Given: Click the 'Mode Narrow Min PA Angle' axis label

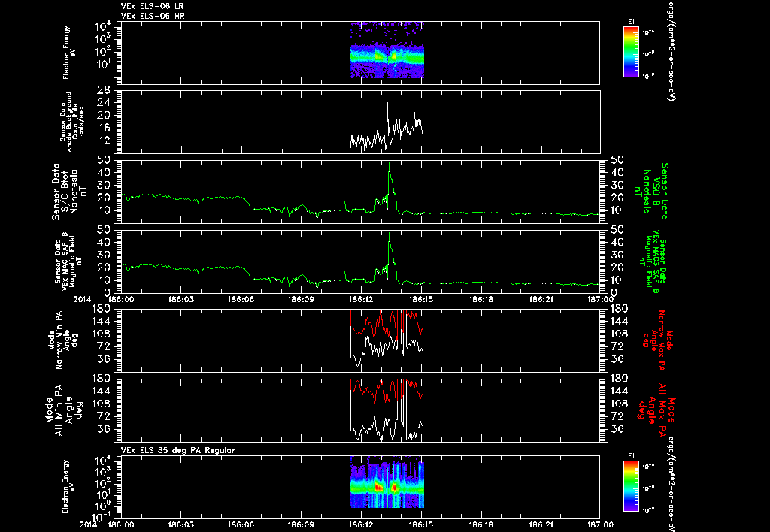Looking at the screenshot, I should click(62, 340).
